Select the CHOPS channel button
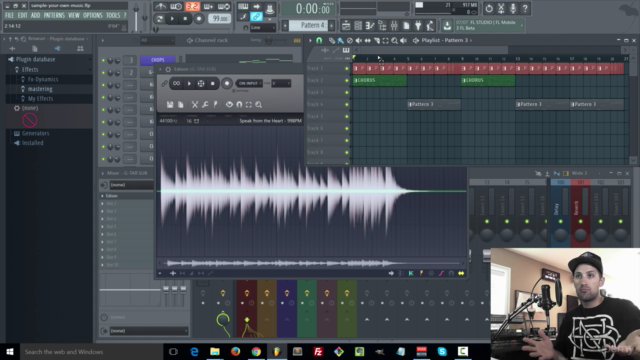 pos(158,60)
